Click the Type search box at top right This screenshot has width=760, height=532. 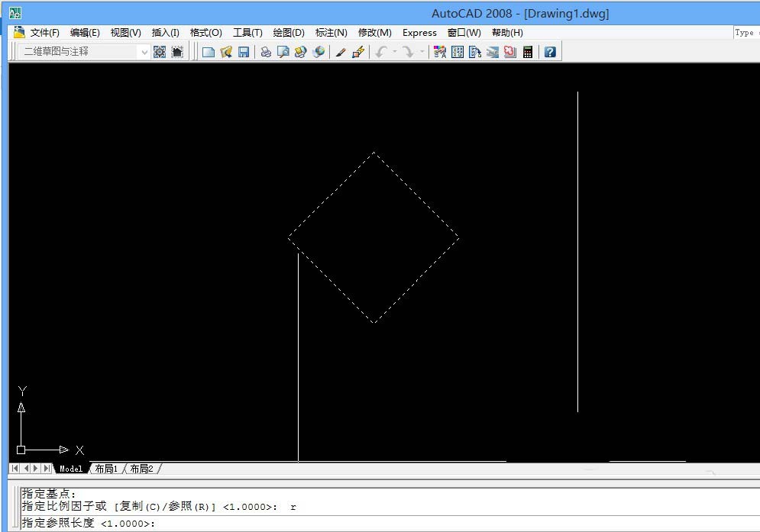747,33
